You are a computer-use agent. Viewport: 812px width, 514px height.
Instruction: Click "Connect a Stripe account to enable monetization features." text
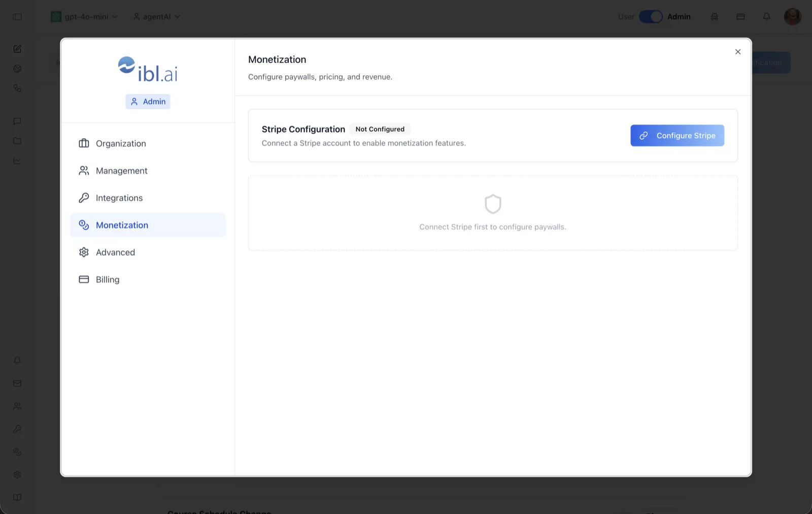click(x=364, y=143)
